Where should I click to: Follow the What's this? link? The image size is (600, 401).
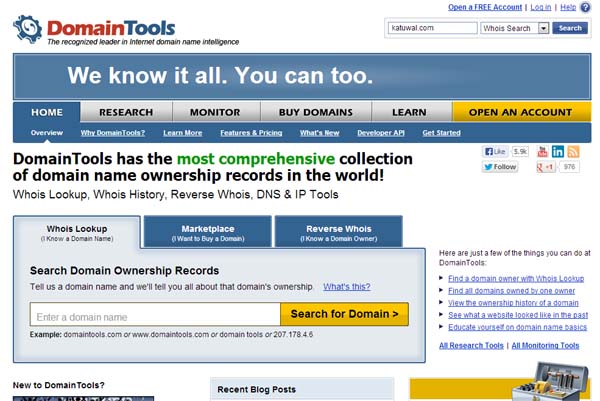[345, 287]
